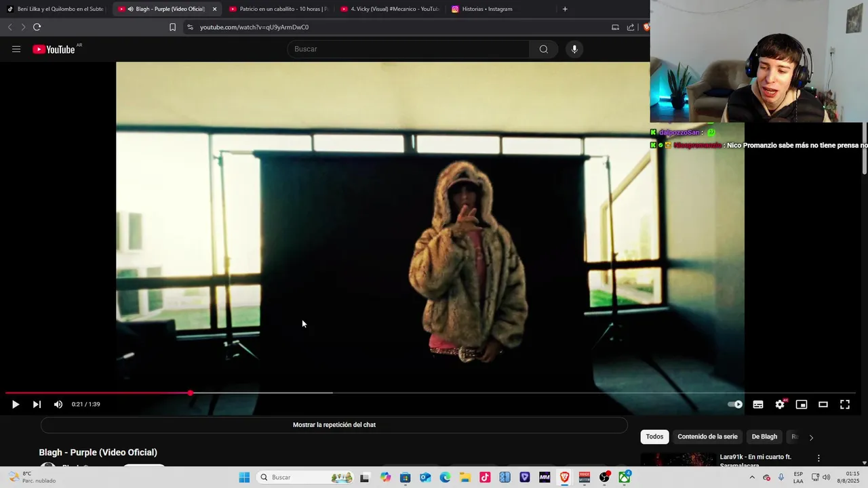Toggle subtitles in the video player
Screen dimensions: 868x488
758,404
